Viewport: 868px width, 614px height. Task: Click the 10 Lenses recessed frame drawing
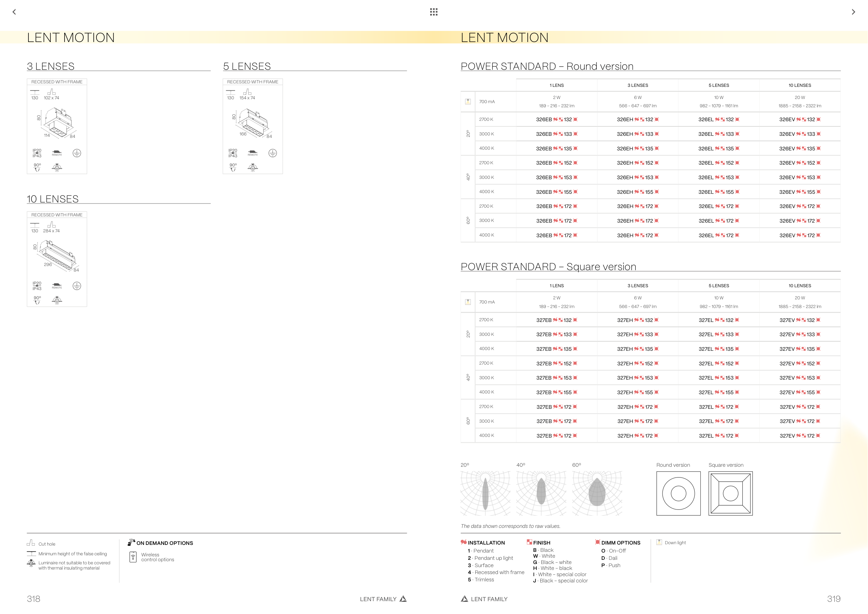[x=57, y=256]
